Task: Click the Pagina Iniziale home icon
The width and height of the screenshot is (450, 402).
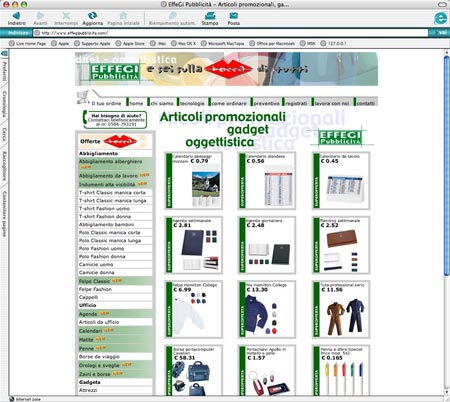Action: pos(123,16)
